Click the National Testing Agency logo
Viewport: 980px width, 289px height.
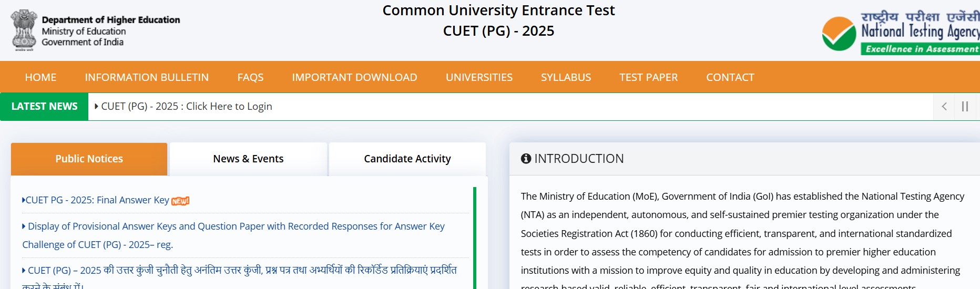(x=901, y=33)
